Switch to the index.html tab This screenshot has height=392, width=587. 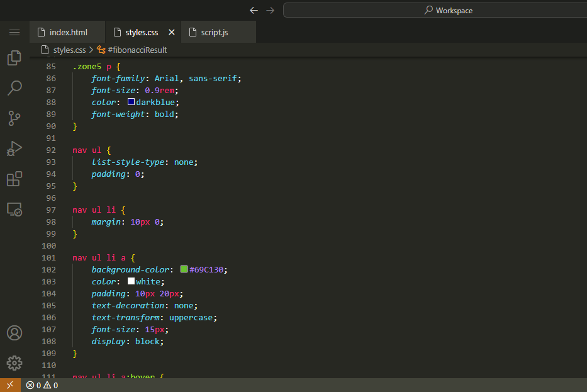point(68,32)
